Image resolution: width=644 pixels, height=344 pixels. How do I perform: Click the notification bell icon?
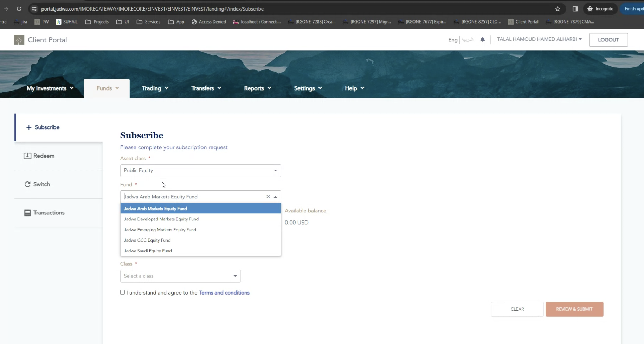click(x=483, y=40)
